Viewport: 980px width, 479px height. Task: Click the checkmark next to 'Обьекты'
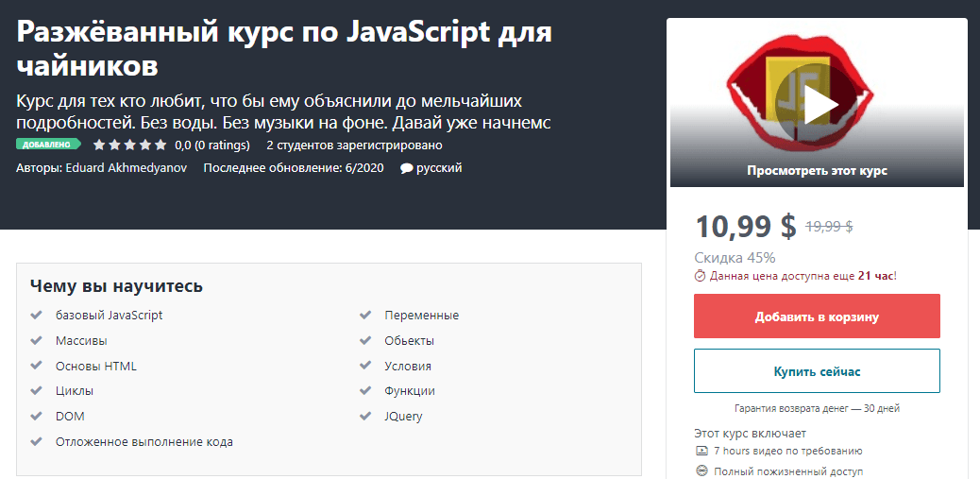tap(365, 340)
